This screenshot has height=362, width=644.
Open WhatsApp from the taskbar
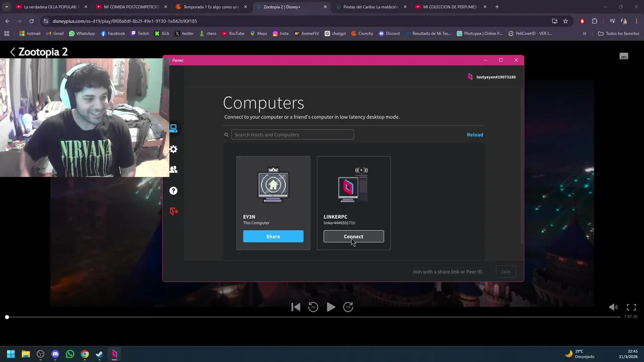(x=70, y=354)
